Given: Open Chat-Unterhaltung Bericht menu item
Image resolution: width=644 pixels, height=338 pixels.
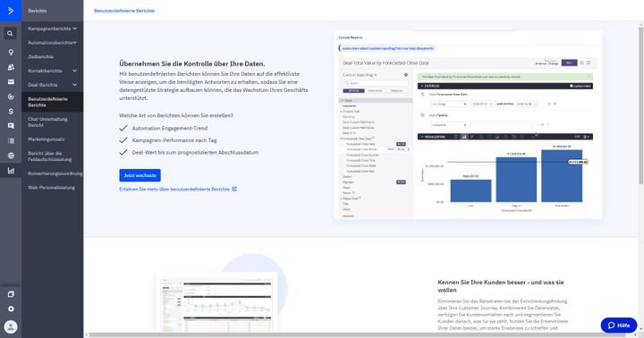Looking at the screenshot, I should 47,122.
